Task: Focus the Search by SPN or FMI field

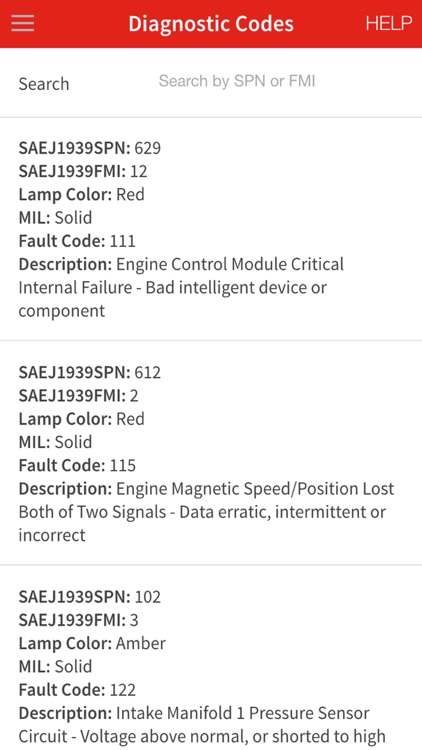Action: [237, 81]
